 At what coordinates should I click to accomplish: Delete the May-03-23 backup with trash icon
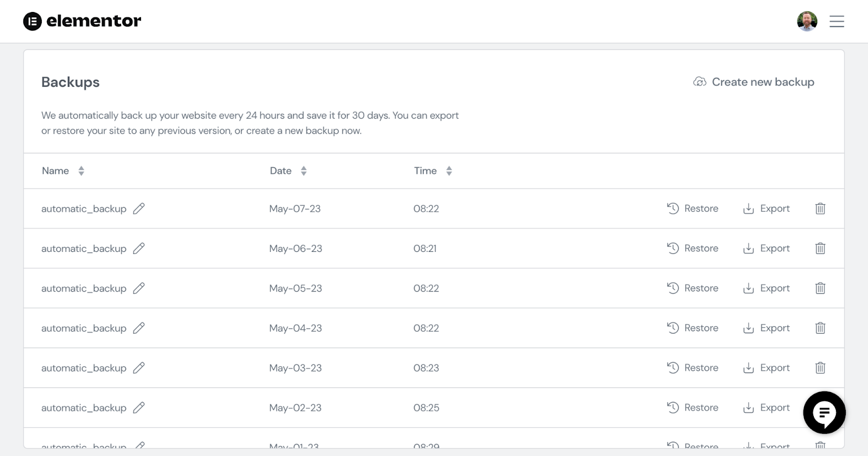coord(820,368)
